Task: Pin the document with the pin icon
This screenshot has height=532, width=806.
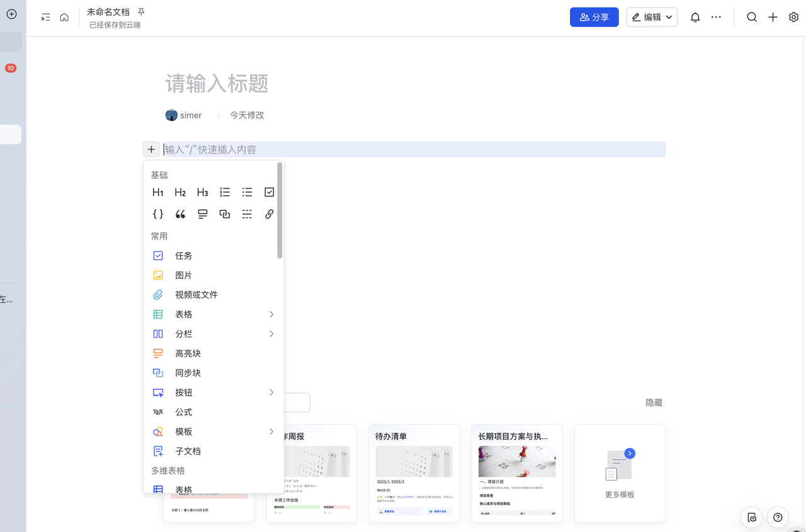Action: click(x=141, y=12)
